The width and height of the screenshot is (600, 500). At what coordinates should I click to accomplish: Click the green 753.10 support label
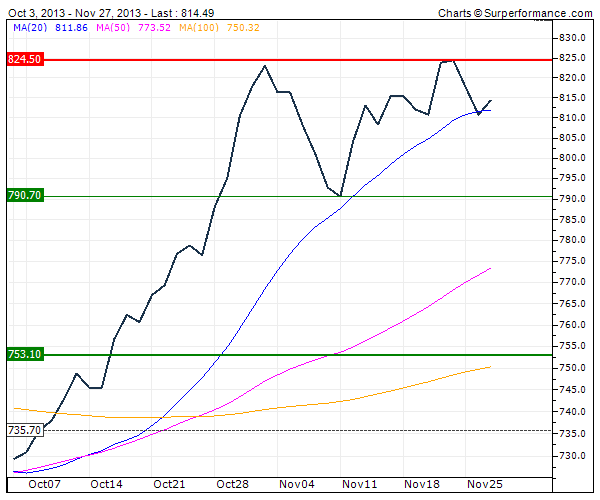(24, 354)
